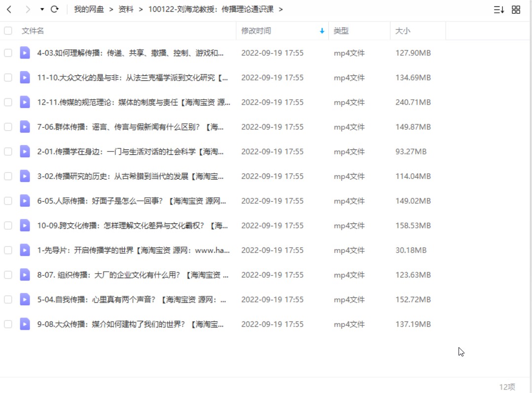532x393 pixels.
Task: Click video icon of 1-先导片
Action: (25, 250)
